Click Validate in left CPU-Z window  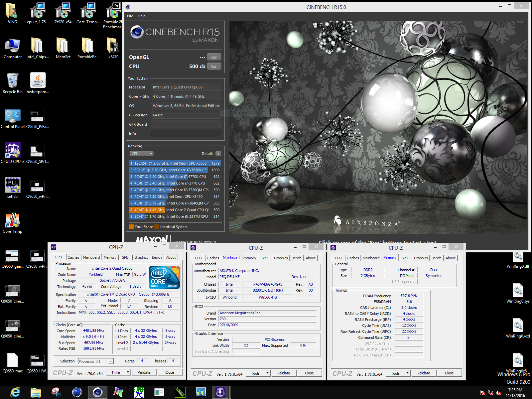point(144,372)
